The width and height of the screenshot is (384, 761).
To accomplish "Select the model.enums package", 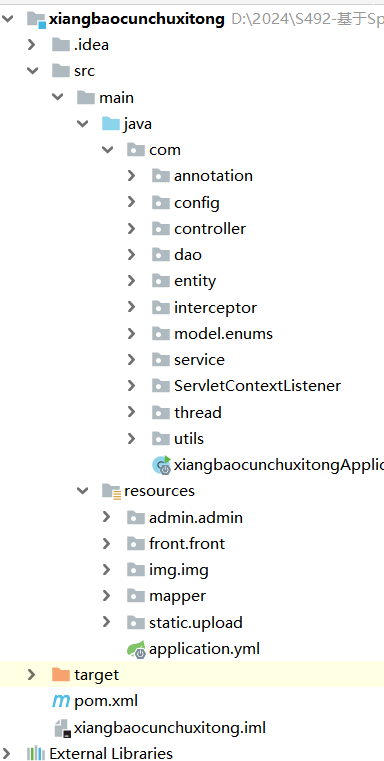I will [x=223, y=333].
